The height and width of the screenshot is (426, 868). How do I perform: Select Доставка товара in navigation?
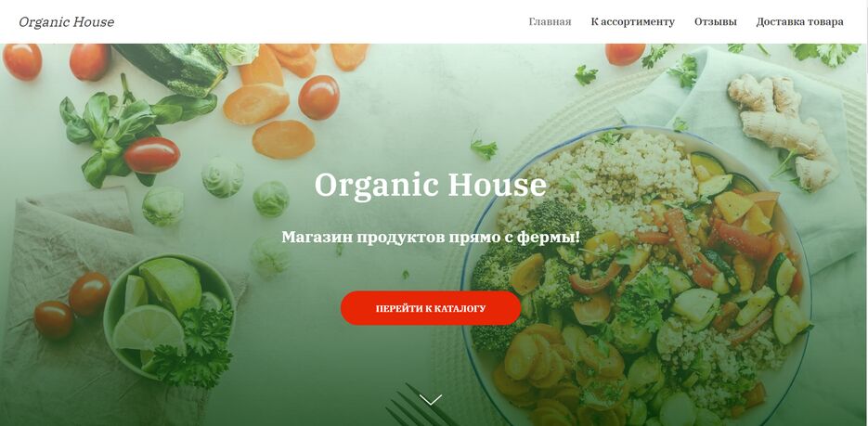[x=800, y=22]
